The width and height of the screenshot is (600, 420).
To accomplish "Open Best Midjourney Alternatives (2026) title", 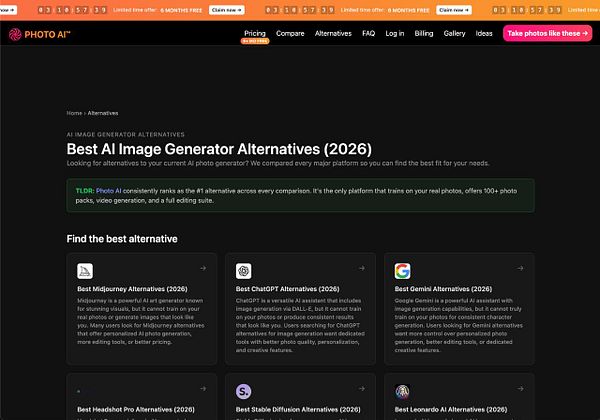I will [132, 289].
